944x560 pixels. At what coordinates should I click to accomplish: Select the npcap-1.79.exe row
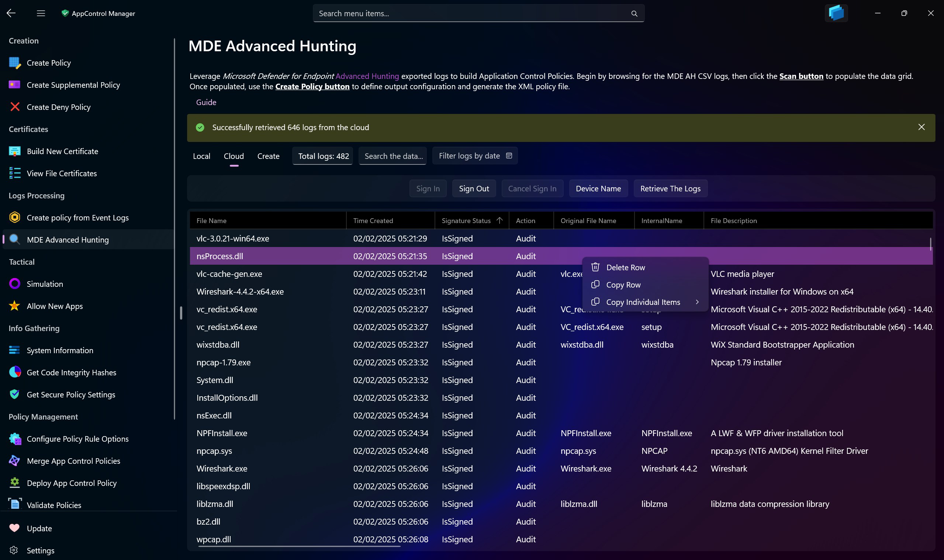[561, 362]
